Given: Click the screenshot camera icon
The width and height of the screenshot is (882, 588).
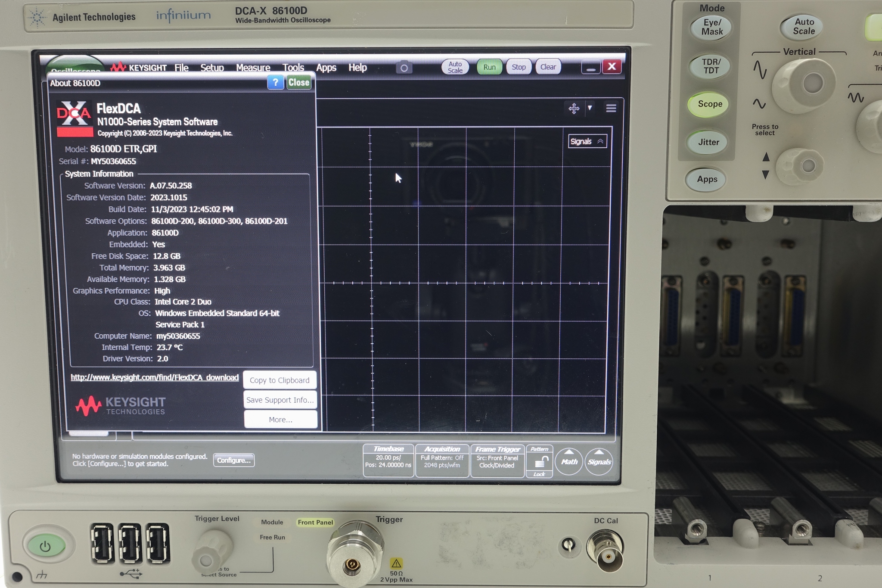Looking at the screenshot, I should point(404,68).
